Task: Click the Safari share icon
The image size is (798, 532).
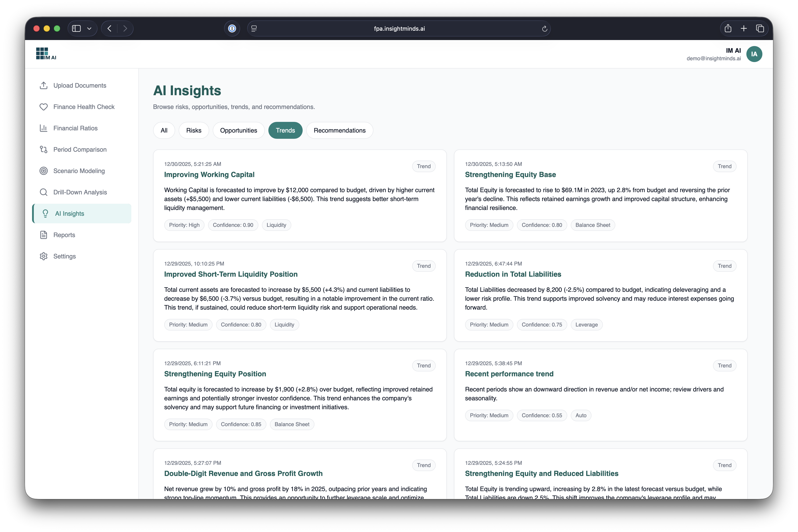Action: point(728,28)
